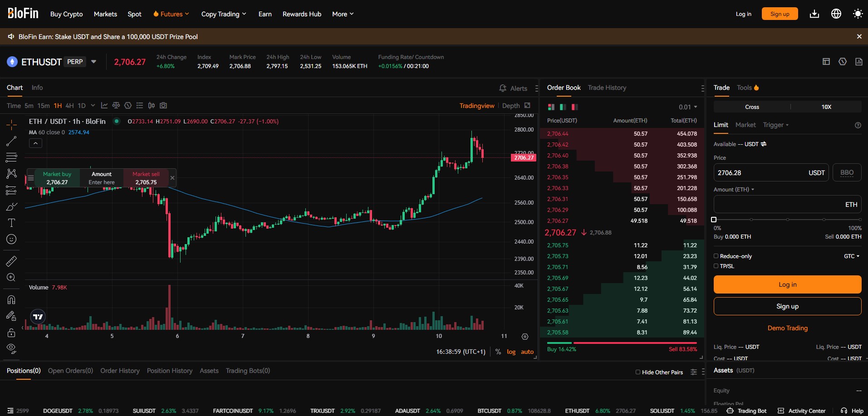This screenshot has height=416, width=868.
Task: Switch to the Trade History tab
Action: (607, 88)
